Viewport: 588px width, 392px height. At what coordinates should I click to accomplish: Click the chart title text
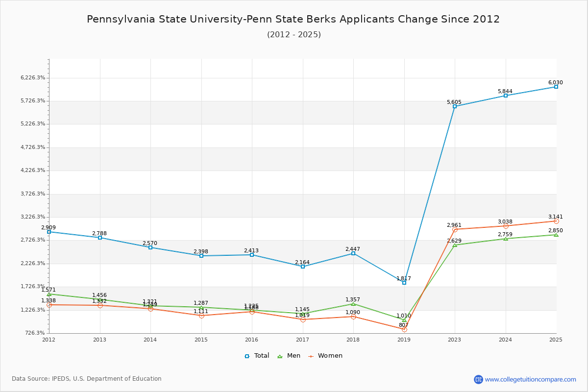[294, 19]
